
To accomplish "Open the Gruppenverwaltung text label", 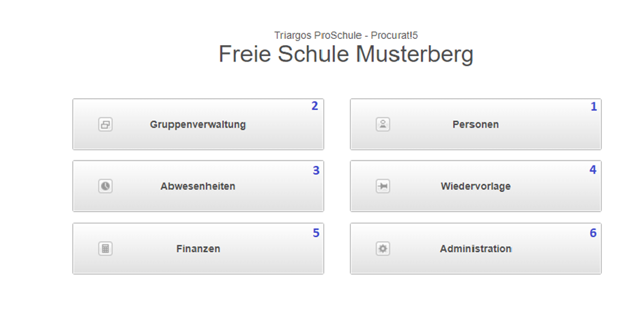I will click(198, 124).
